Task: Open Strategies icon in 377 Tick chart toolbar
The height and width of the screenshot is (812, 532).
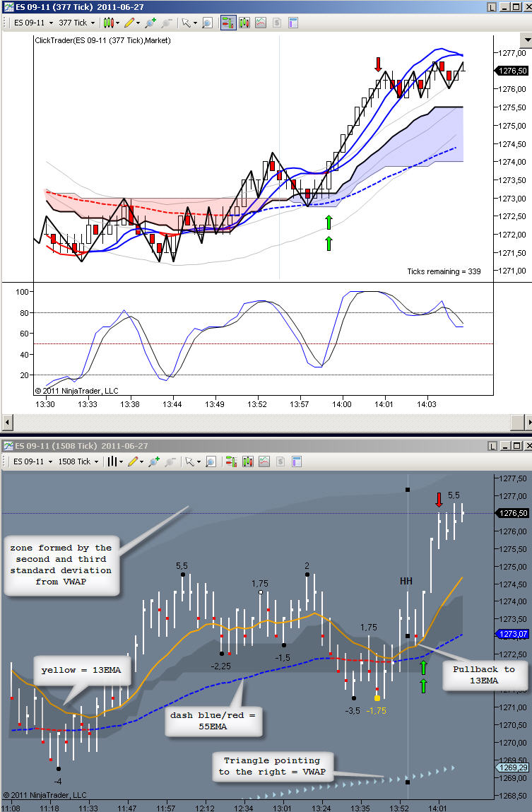Action: (x=260, y=23)
